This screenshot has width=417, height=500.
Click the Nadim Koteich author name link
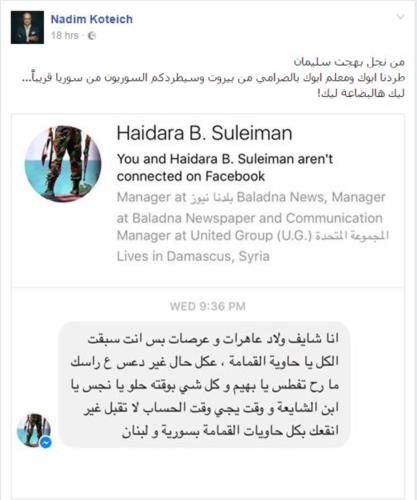(92, 19)
